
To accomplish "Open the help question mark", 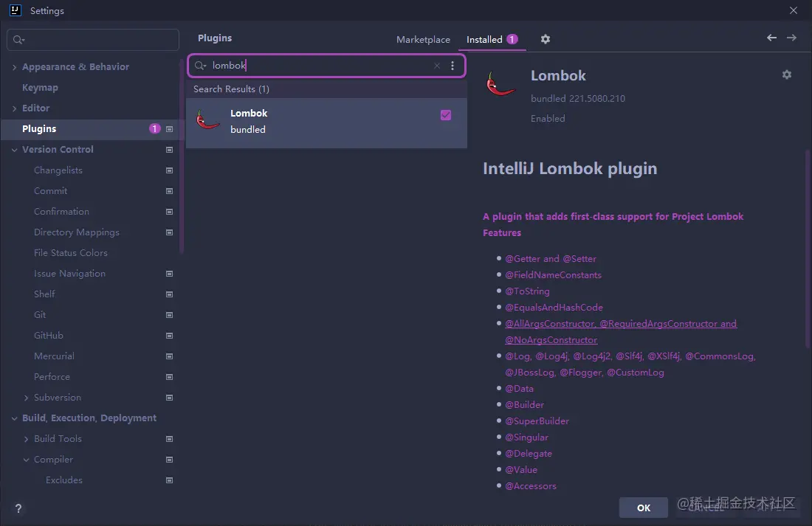I will coord(18,508).
